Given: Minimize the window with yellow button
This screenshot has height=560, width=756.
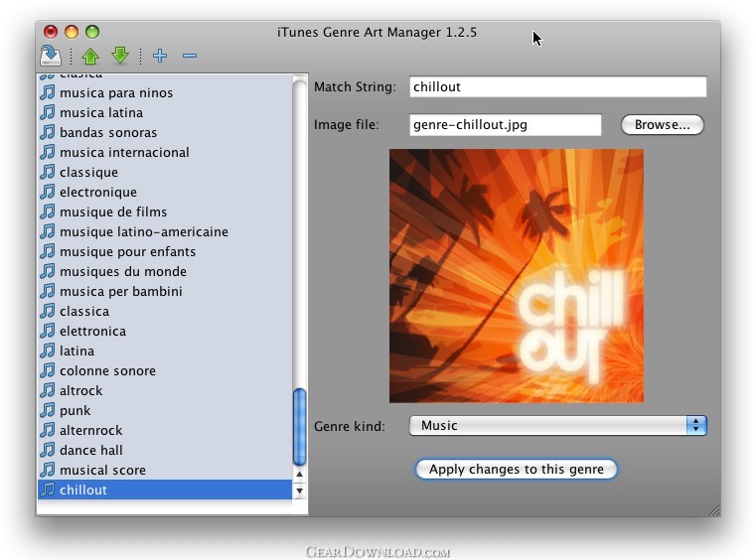Looking at the screenshot, I should [72, 32].
